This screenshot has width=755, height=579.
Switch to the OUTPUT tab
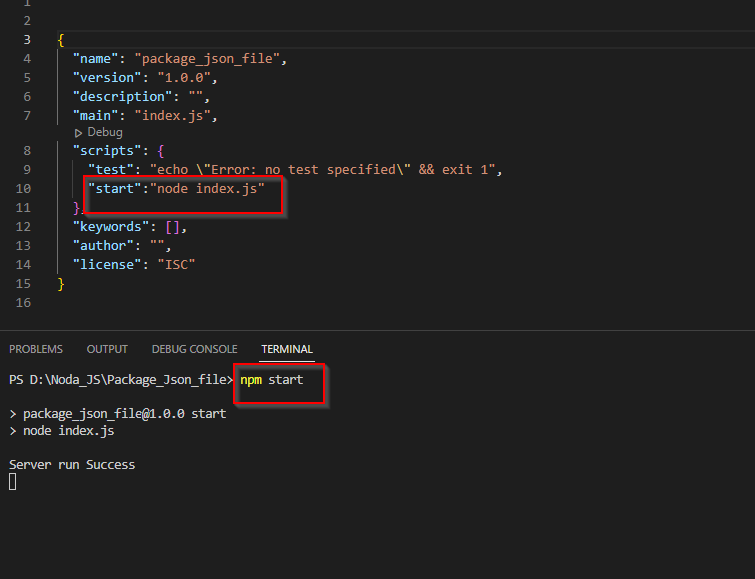coord(107,349)
